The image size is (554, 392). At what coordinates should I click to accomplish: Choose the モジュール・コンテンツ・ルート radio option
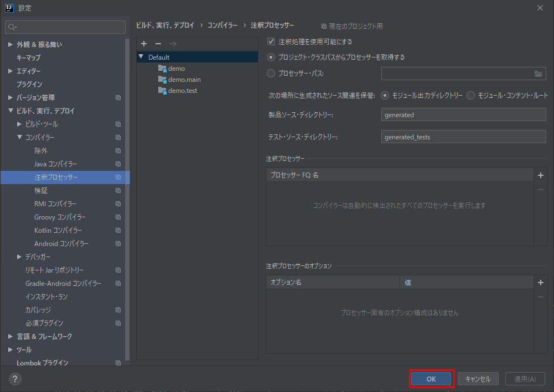click(x=470, y=95)
